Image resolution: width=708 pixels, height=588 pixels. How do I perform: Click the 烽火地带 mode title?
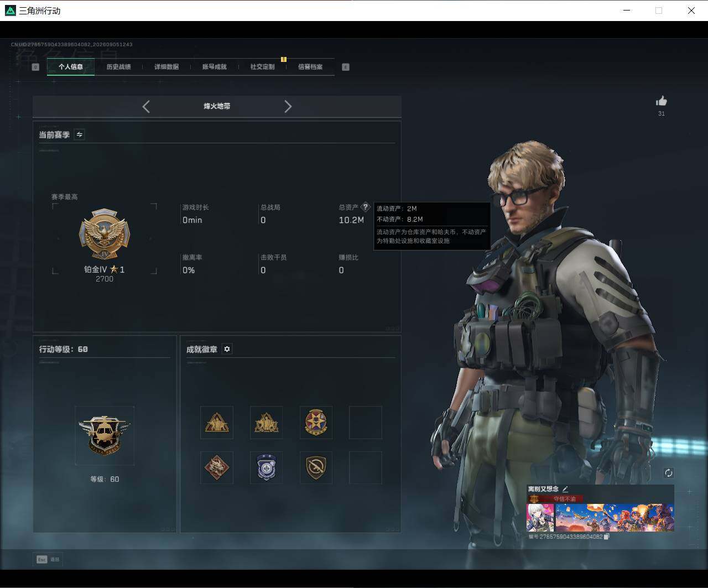(217, 106)
